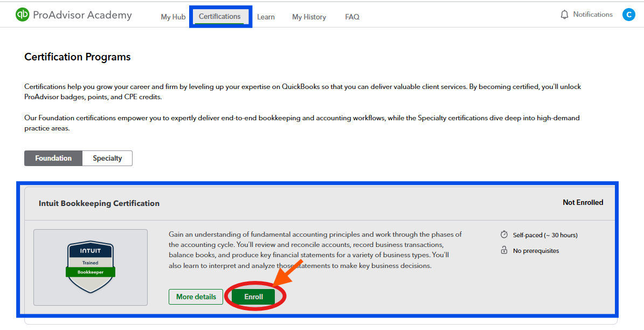Viewport: 644px width, 330px height.
Task: Open the Certifications tab
Action: coord(220,16)
